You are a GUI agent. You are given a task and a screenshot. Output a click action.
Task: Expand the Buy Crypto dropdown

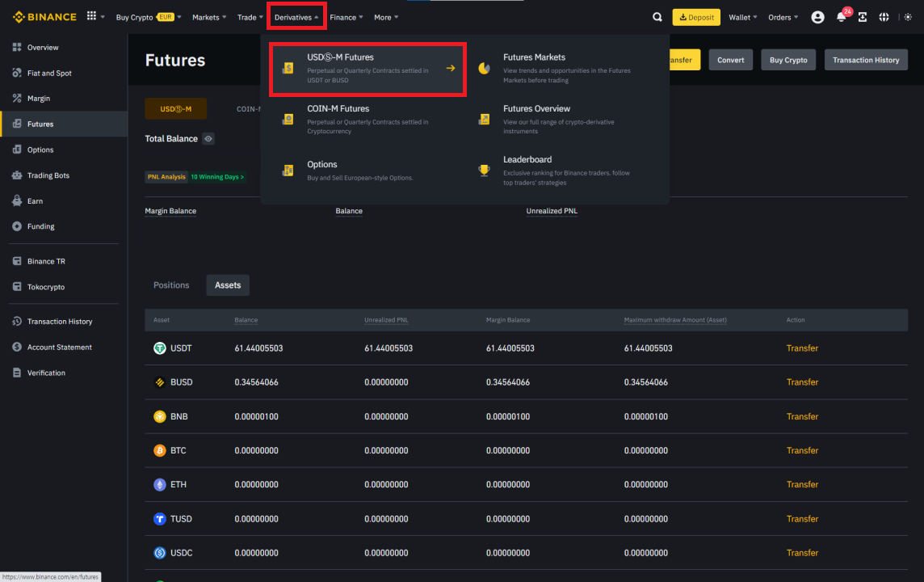[x=149, y=17]
